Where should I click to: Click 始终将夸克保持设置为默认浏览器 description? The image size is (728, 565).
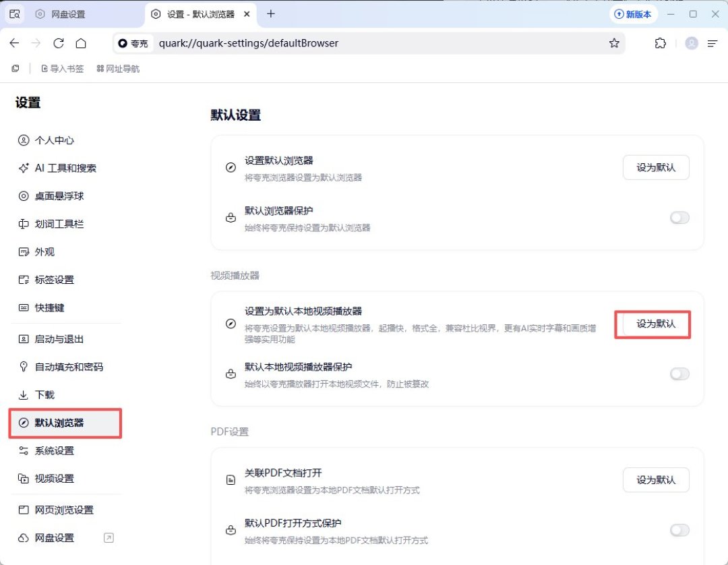(307, 228)
